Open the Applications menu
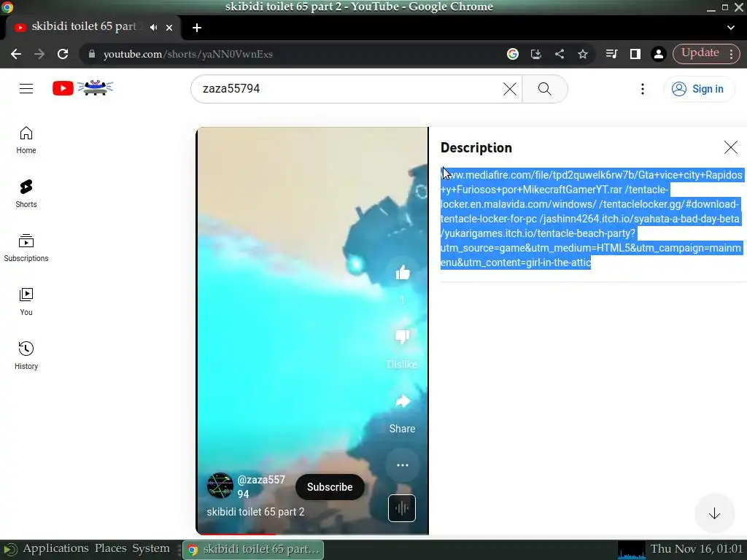The height and width of the screenshot is (560, 747). (55, 548)
